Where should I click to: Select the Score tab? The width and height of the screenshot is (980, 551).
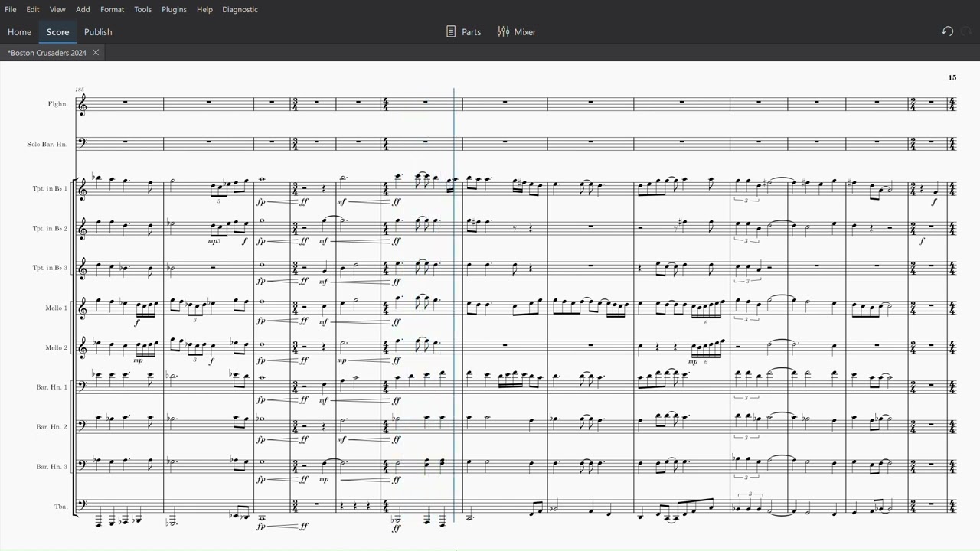(57, 31)
